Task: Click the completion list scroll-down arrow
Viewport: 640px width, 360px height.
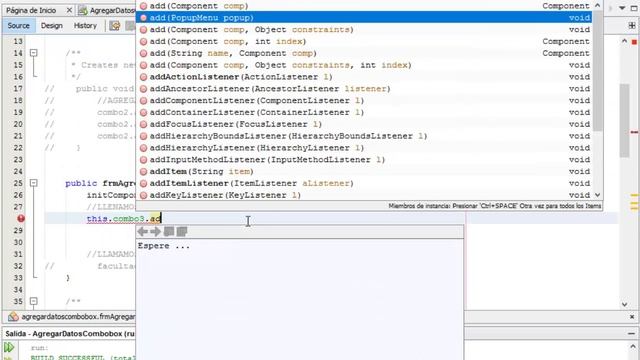Action: (598, 195)
